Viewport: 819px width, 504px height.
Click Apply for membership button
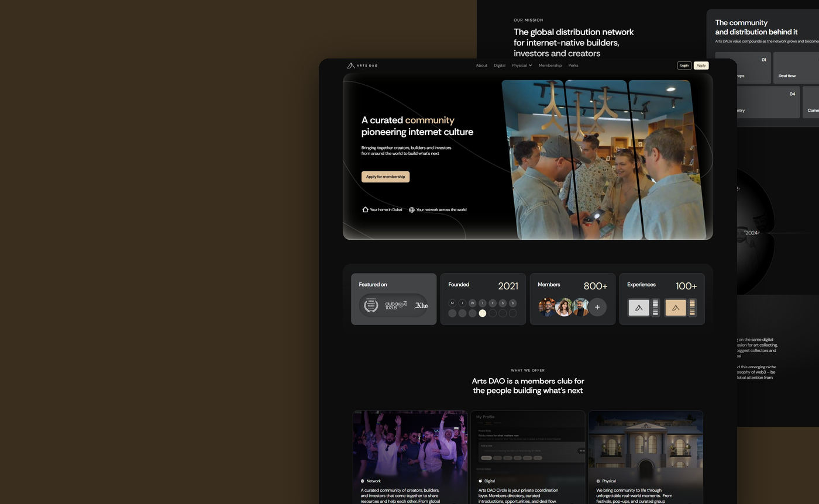pyautogui.click(x=386, y=177)
